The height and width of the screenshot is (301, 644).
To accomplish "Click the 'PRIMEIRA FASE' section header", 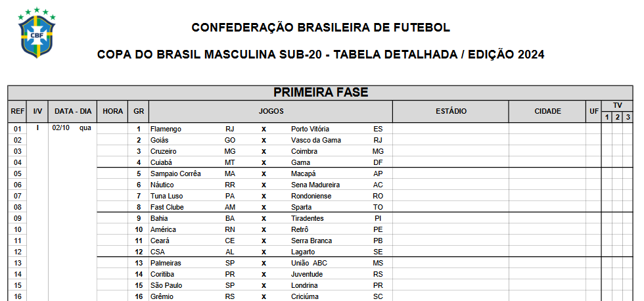I will tap(321, 93).
